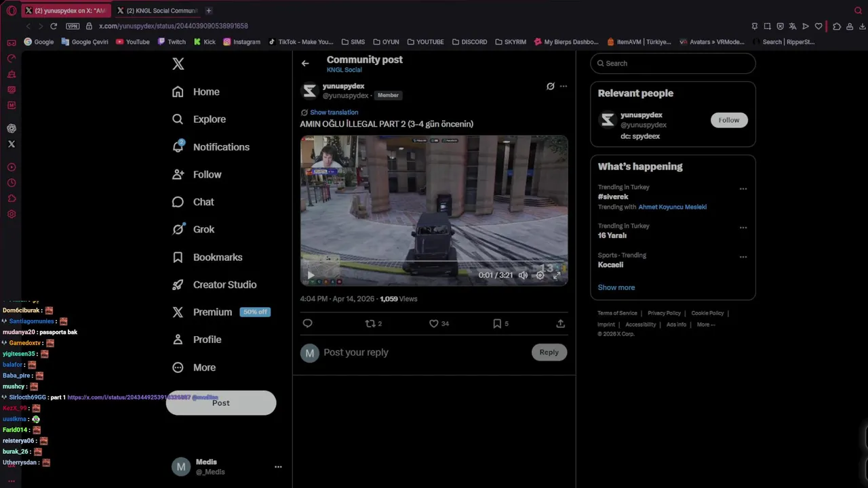Open Creator Studio in X sidebar
This screenshot has height=488, width=868.
[214, 285]
